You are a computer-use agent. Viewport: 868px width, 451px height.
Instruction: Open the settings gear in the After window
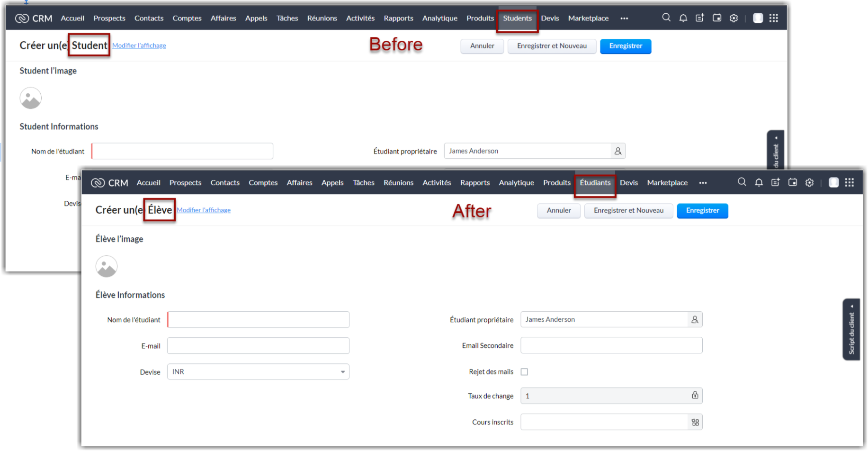[x=809, y=182]
